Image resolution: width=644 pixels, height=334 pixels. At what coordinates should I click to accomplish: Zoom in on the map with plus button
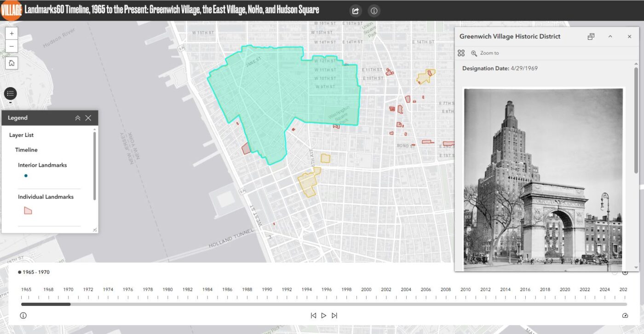11,34
